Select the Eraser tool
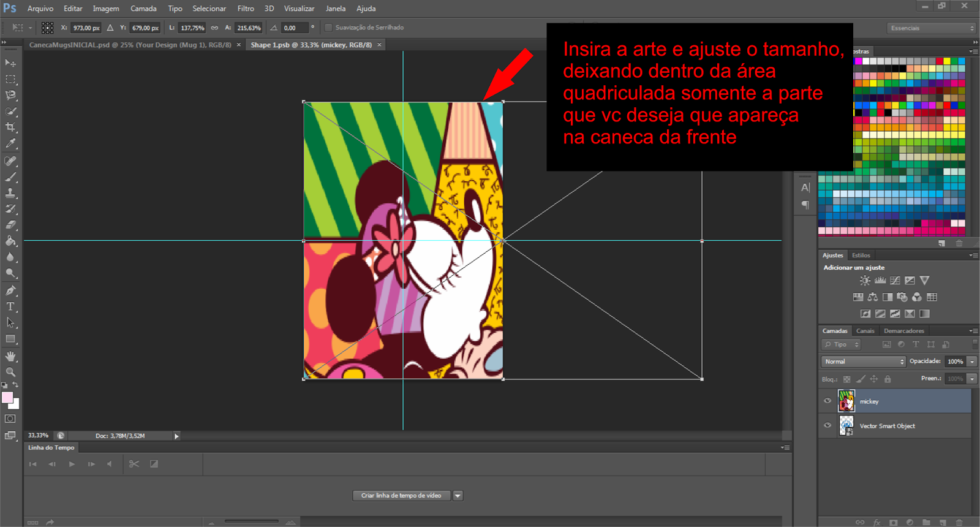This screenshot has height=527, width=980. 10,225
